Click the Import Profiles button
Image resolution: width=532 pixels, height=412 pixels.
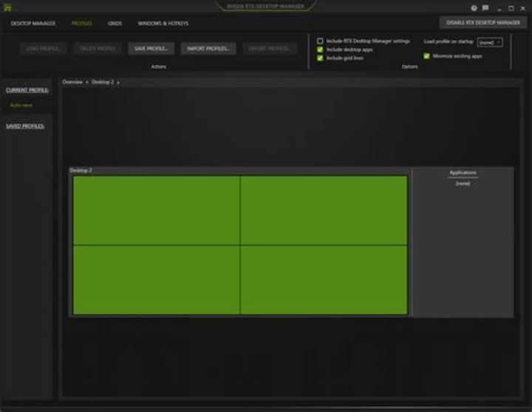point(208,49)
